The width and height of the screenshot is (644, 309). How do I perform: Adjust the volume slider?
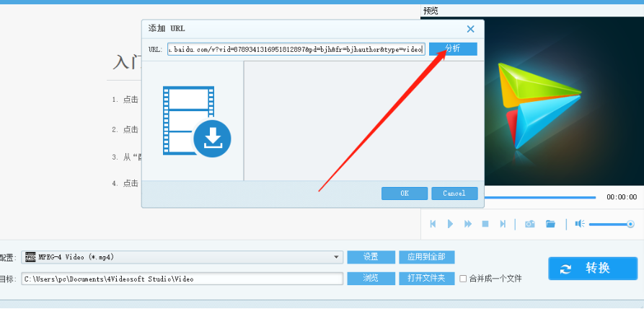612,224
